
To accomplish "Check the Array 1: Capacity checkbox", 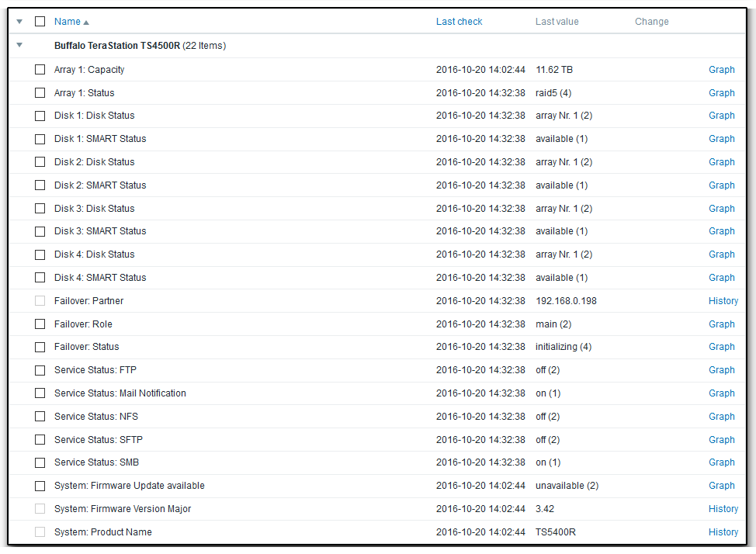I will pos(40,70).
